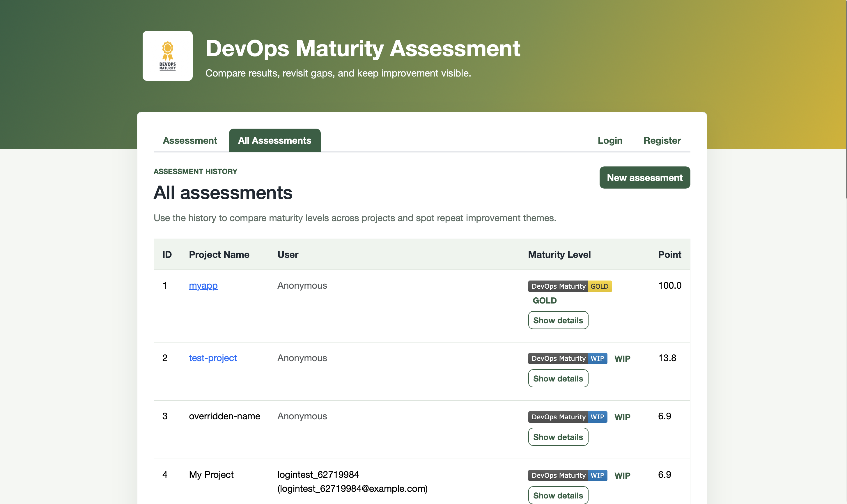Click the GOLD badge on myapp row
This screenshot has width=847, height=504.
click(600, 286)
